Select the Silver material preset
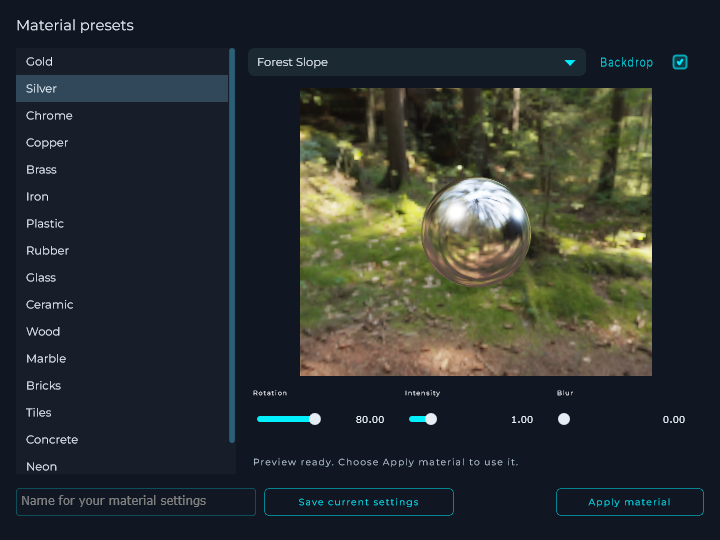This screenshot has height=540, width=720. tap(122, 89)
